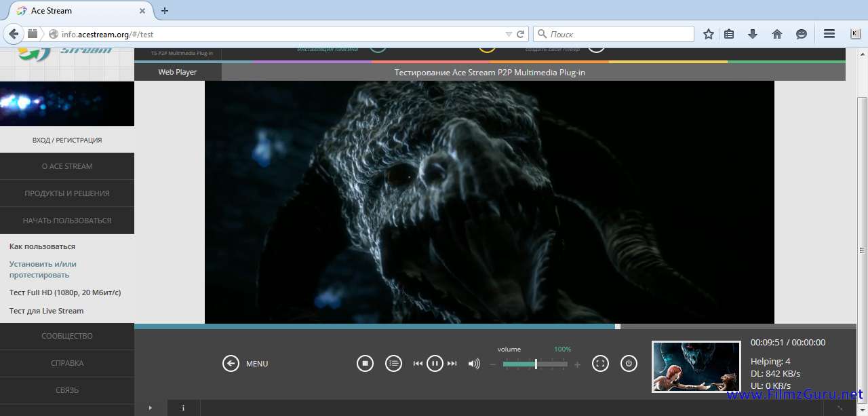Viewport: 868px width, 416px height.
Task: Mute the player speaker icon
Action: pyautogui.click(x=474, y=364)
